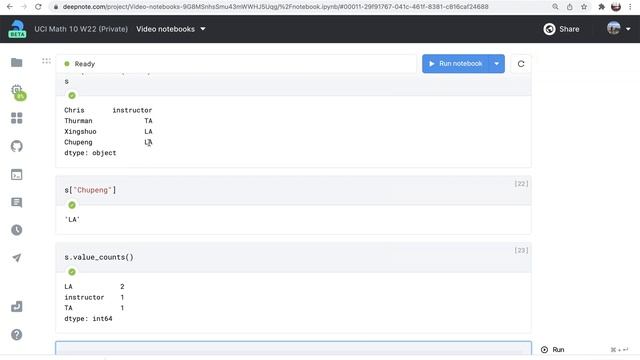Click Run notebook button

[x=456, y=64]
